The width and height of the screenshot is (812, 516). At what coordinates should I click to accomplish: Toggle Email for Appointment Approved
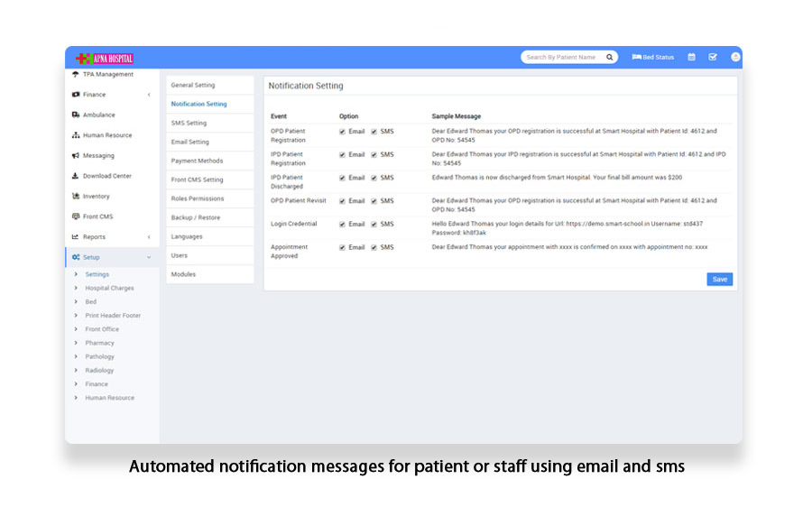342,248
